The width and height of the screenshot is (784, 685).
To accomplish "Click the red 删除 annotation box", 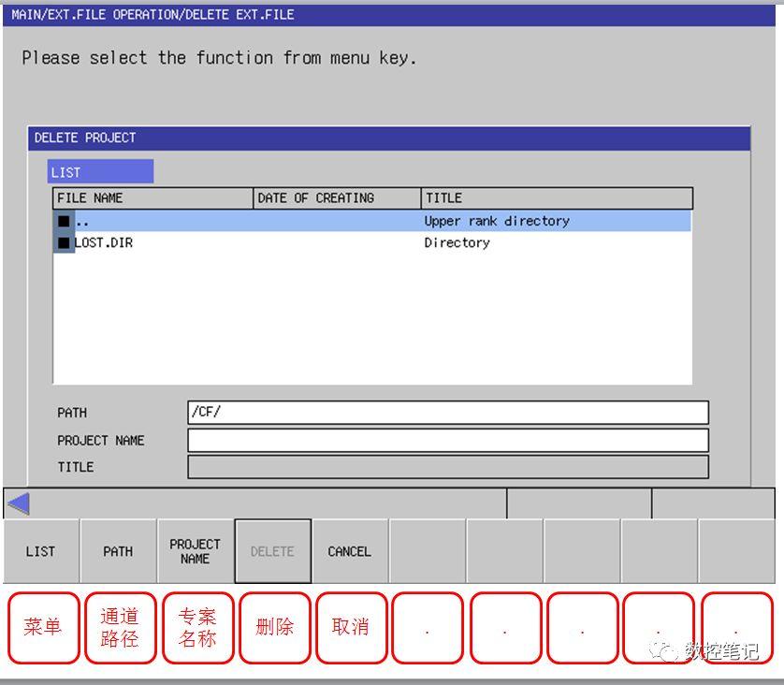I will (274, 628).
